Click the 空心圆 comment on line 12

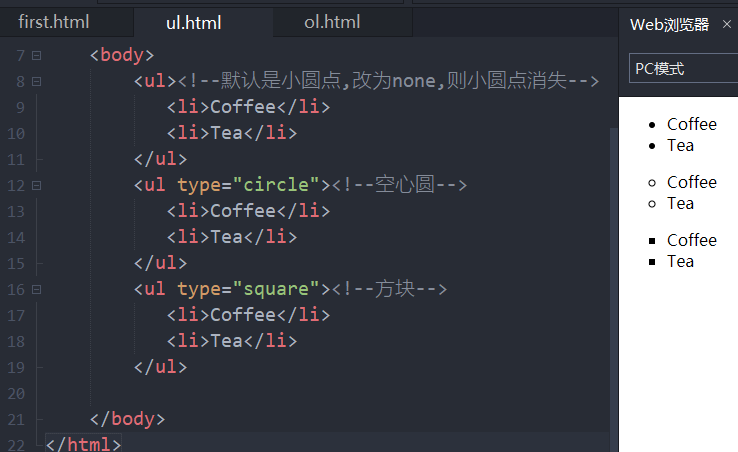pyautogui.click(x=400, y=185)
